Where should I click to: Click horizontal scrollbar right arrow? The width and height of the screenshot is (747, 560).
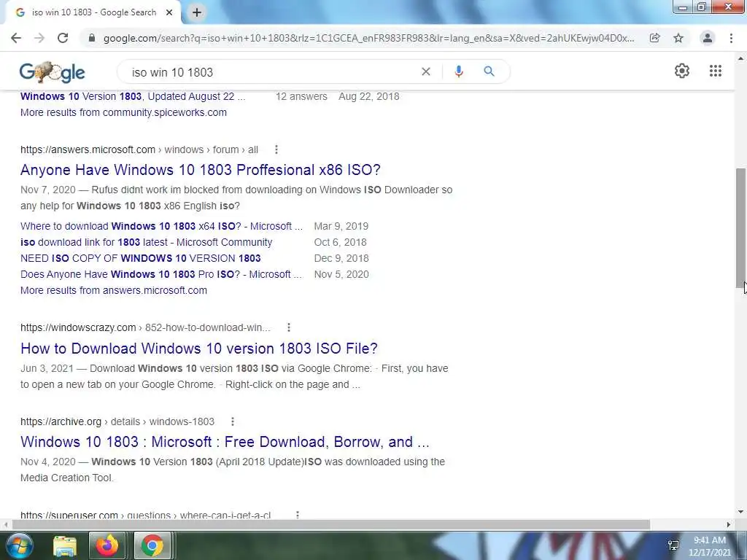pyautogui.click(x=729, y=524)
